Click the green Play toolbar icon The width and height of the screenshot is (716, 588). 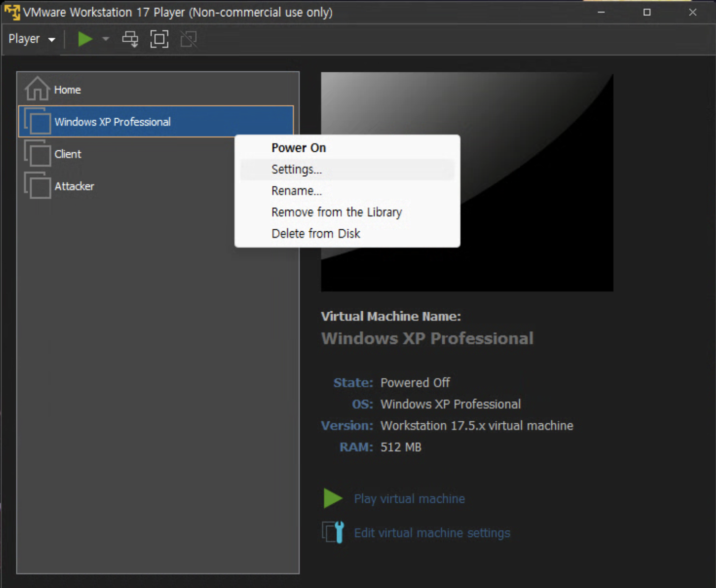click(x=85, y=39)
